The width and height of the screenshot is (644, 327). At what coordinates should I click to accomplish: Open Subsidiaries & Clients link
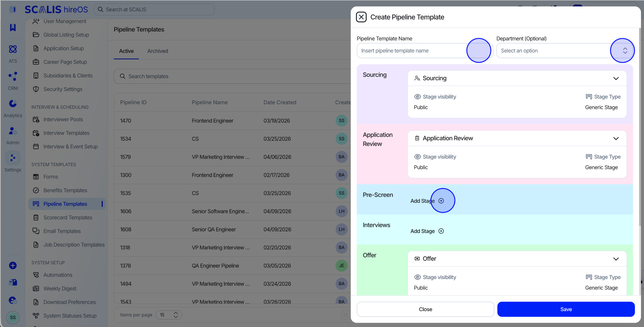coord(67,76)
